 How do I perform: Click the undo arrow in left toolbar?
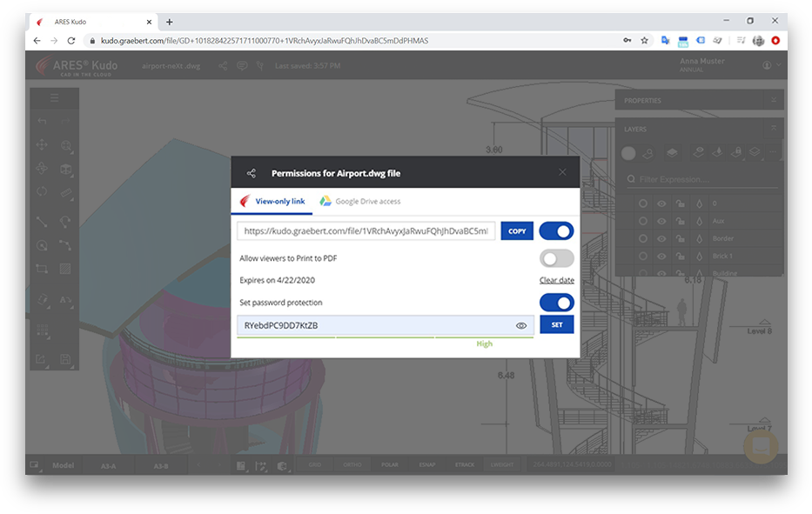(42, 121)
